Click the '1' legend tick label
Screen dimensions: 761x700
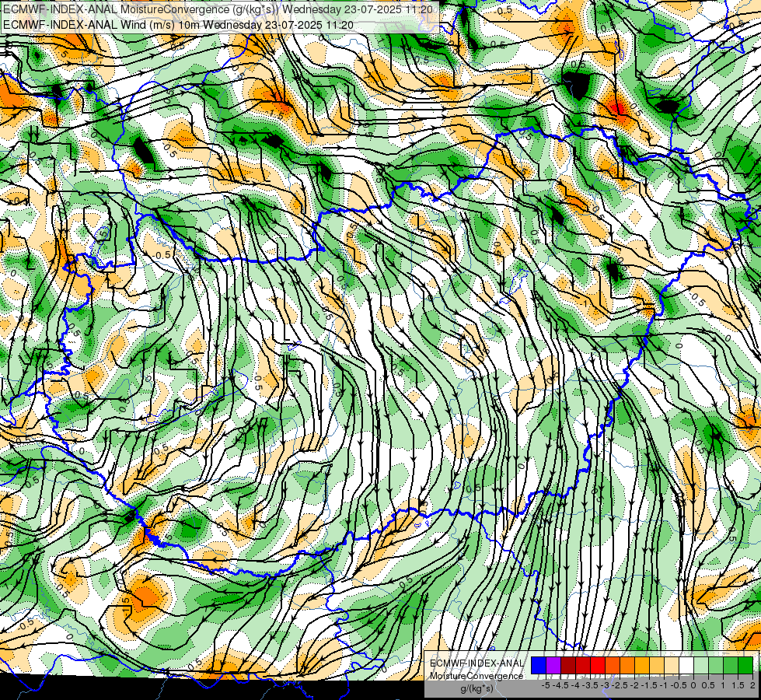(x=723, y=685)
